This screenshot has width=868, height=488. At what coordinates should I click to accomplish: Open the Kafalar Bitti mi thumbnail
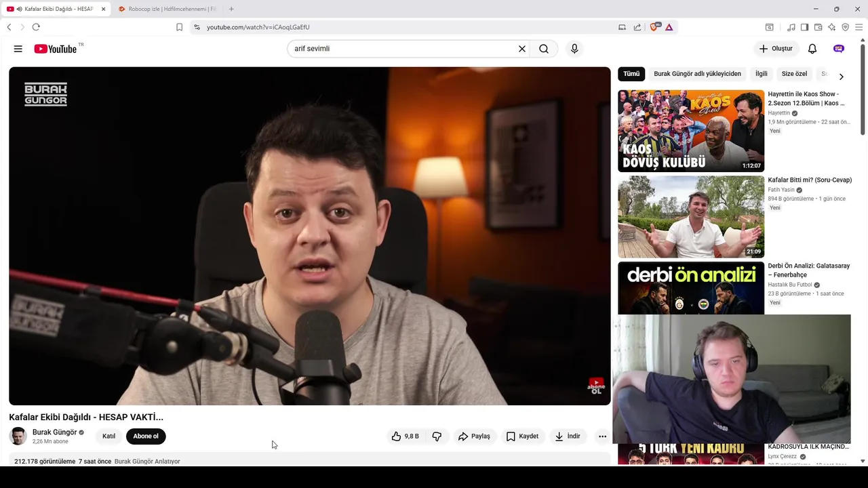pyautogui.click(x=691, y=217)
